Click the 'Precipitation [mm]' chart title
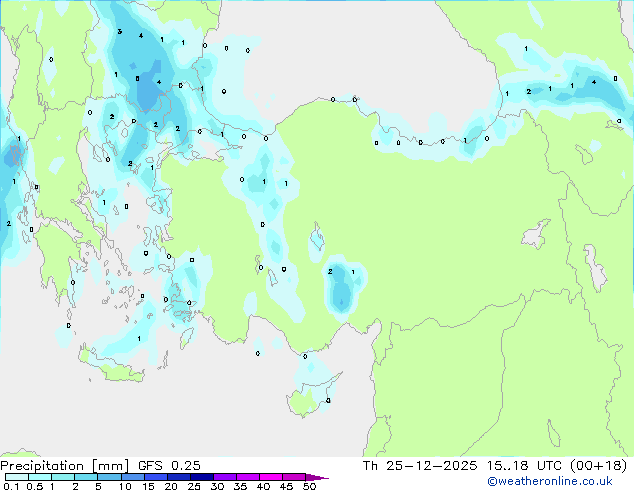The image size is (634, 490). tap(65, 466)
